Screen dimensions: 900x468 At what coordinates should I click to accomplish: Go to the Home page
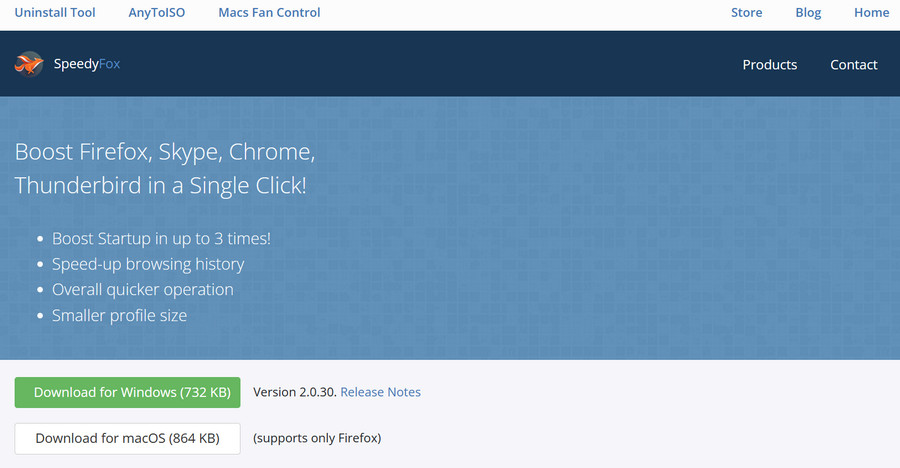[871, 13]
